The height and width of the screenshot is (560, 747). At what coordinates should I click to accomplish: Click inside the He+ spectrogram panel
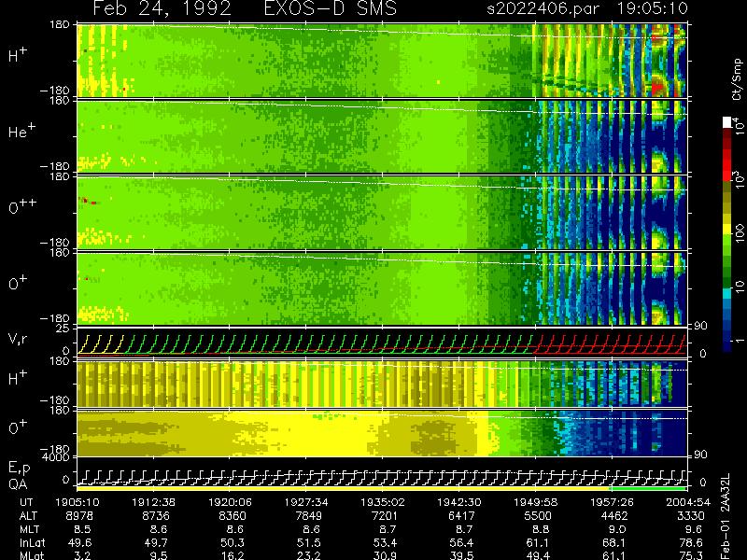coord(383,136)
